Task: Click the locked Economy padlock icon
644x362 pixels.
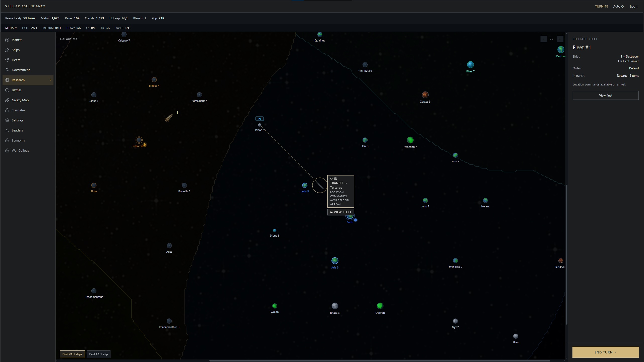Action: [7, 140]
